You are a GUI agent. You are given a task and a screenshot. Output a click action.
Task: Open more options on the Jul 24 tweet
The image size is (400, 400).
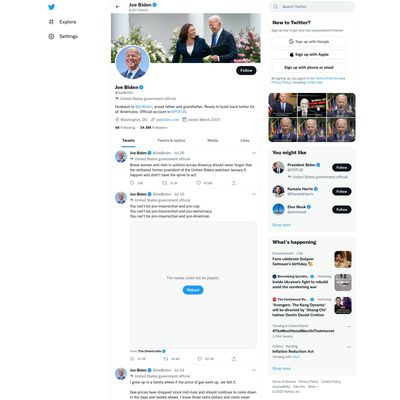(x=254, y=370)
